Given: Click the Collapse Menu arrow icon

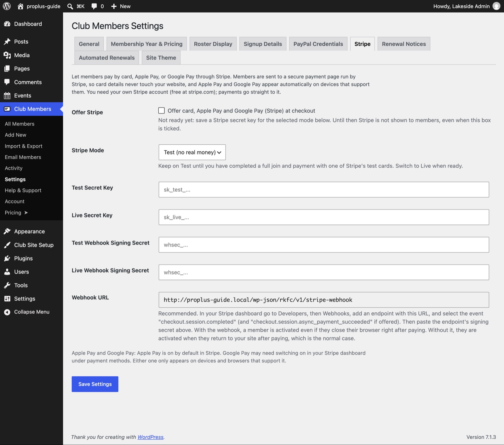Looking at the screenshot, I should [x=7, y=312].
